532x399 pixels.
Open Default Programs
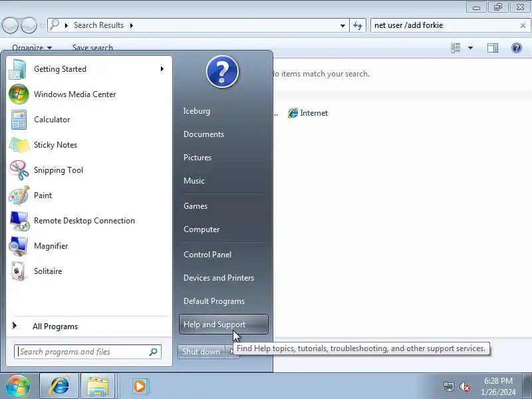pos(214,301)
